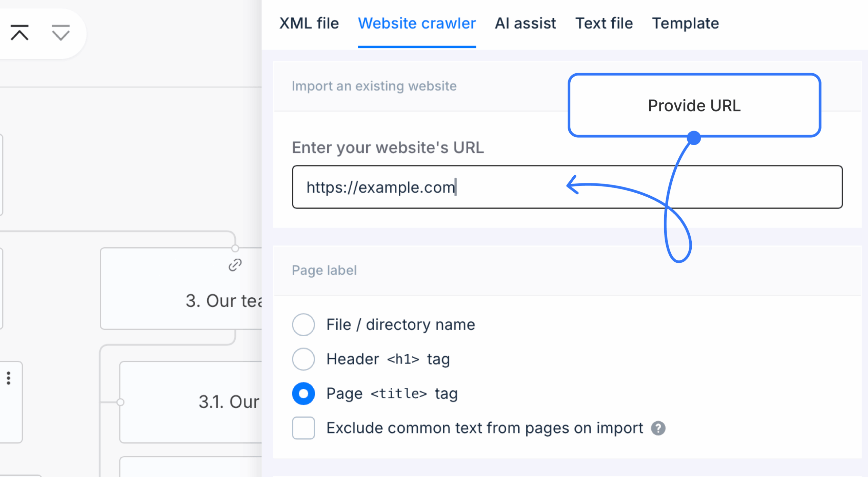The width and height of the screenshot is (868, 477).
Task: Click the connector node left of 3.1 card
Action: click(x=120, y=402)
